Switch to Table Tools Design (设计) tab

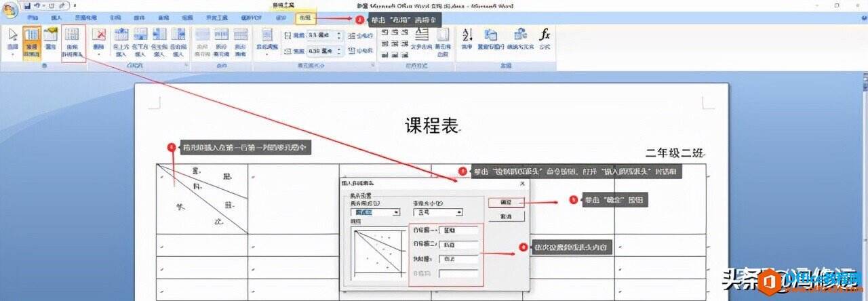[281, 18]
